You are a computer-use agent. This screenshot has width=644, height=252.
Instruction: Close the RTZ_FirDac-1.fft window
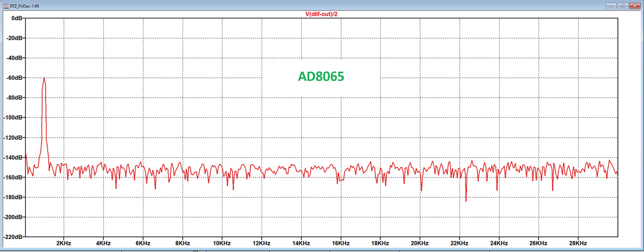pos(635,6)
